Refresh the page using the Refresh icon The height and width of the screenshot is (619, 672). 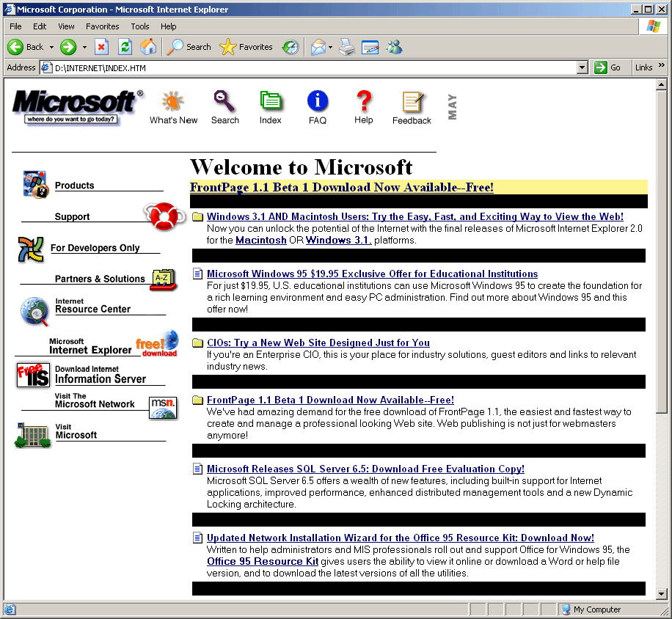125,47
